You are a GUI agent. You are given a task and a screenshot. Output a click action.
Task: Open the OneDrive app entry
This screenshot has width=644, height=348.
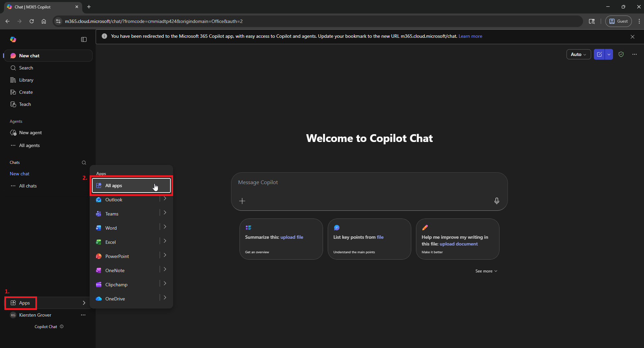point(115,299)
